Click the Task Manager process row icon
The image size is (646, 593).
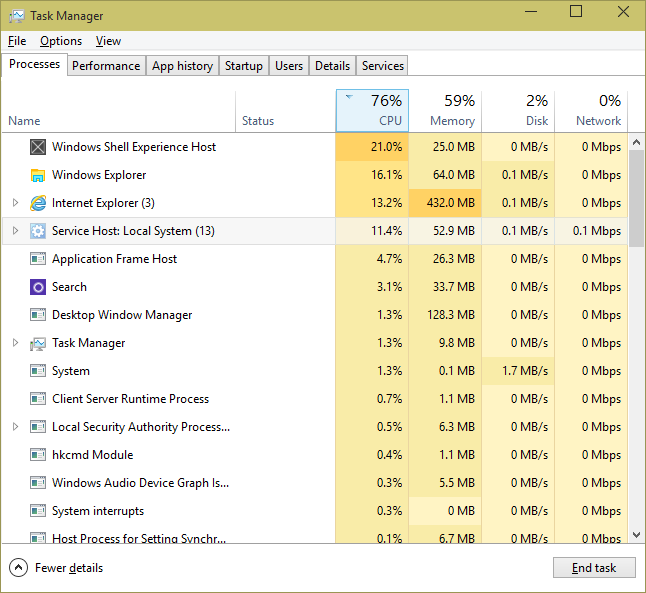click(x=38, y=343)
